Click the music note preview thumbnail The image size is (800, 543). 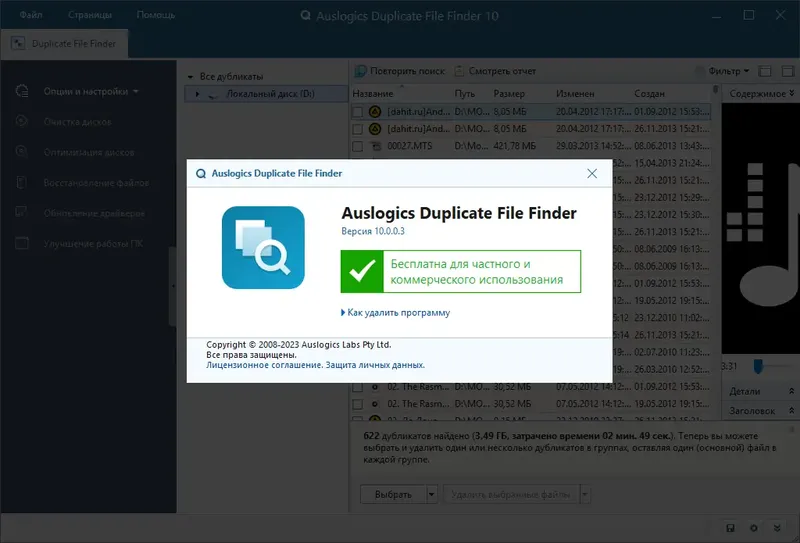[x=761, y=229]
